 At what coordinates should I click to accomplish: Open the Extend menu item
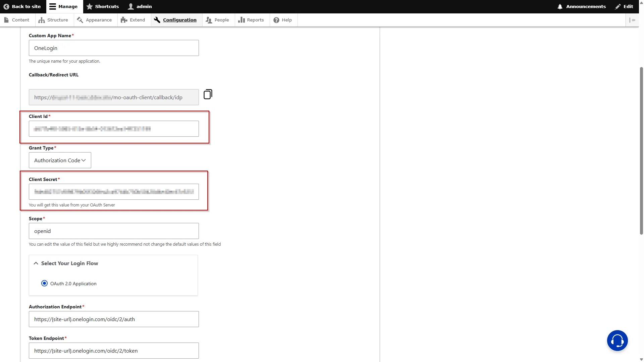point(133,20)
